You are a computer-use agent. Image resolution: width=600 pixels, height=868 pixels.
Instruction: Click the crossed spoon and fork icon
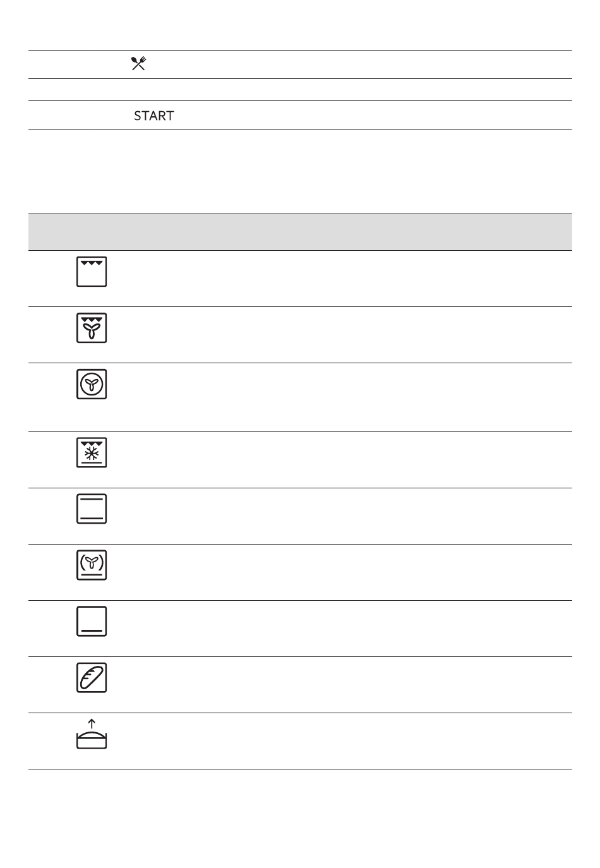tap(138, 63)
